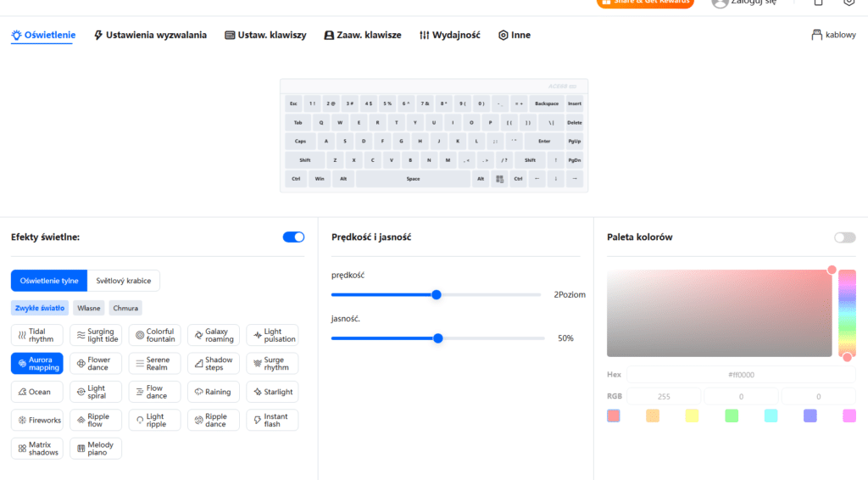Click the Space key on keyboard preview
868x480 pixels.
point(413,179)
